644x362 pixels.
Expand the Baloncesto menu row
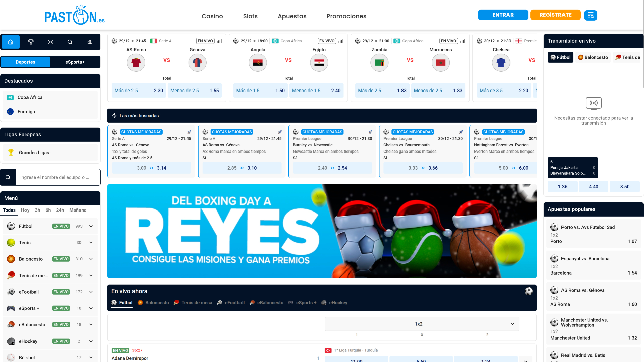(x=91, y=259)
